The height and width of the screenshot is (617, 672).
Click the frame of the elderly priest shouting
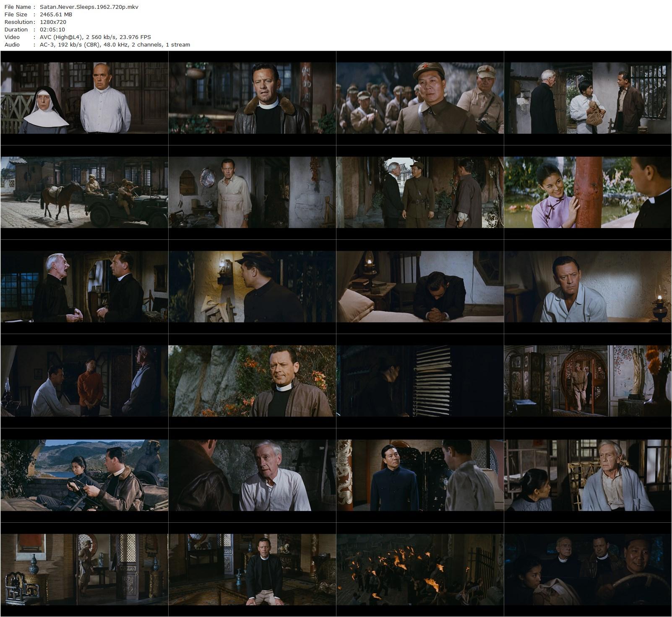pyautogui.click(x=84, y=287)
